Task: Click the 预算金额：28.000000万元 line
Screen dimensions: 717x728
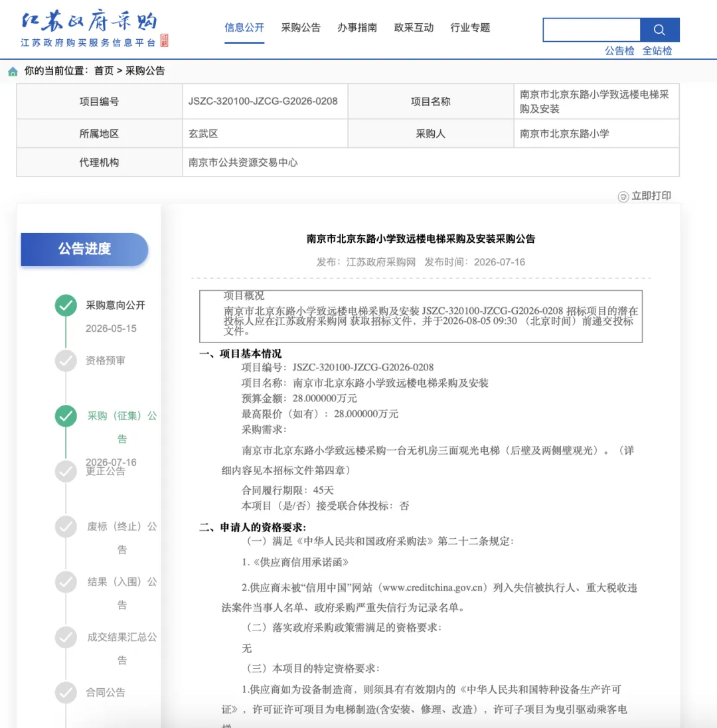Action: (299, 398)
